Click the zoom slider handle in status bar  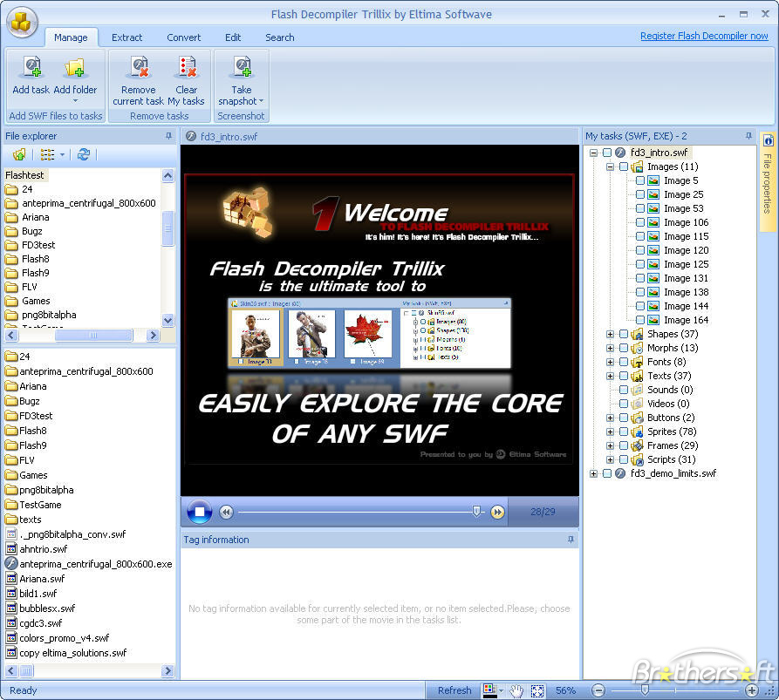(645, 690)
